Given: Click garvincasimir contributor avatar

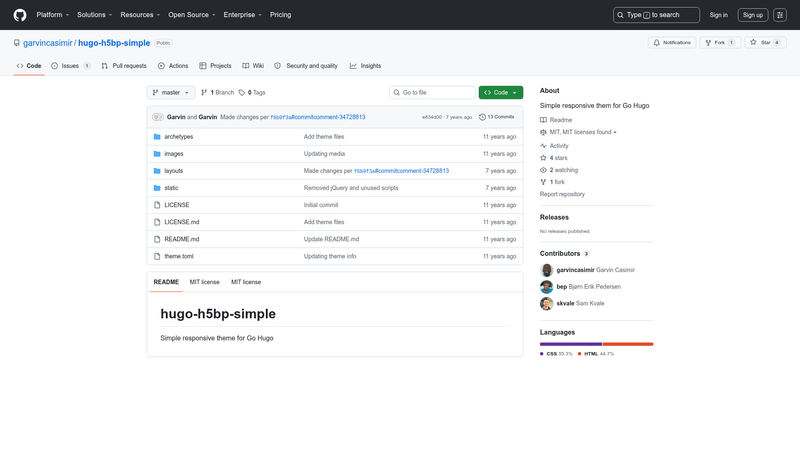Looking at the screenshot, I should point(546,270).
